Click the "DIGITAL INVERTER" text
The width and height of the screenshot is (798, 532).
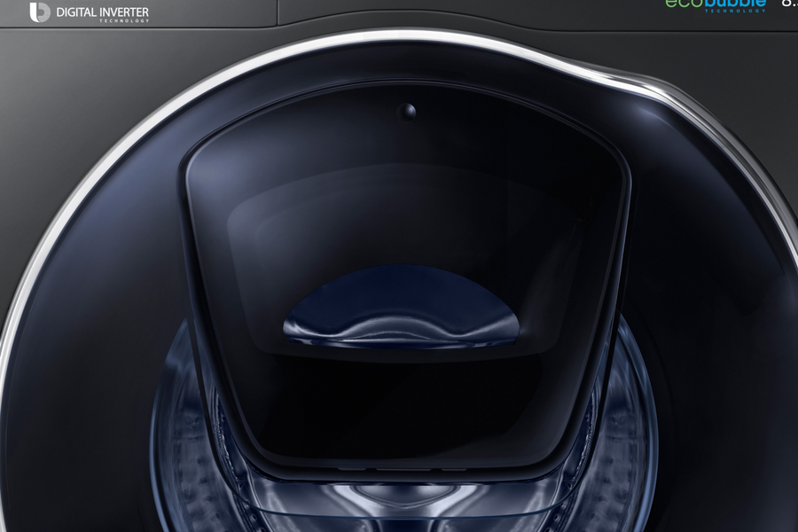pos(102,12)
